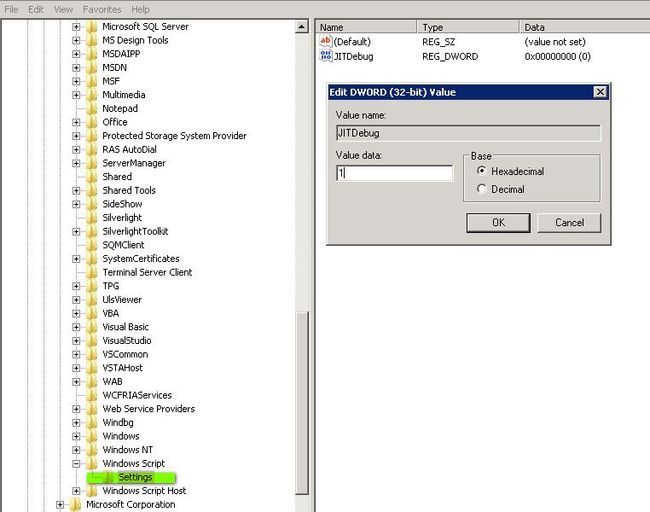Click the 0x00000000 (0) data cell

pyautogui.click(x=557, y=56)
